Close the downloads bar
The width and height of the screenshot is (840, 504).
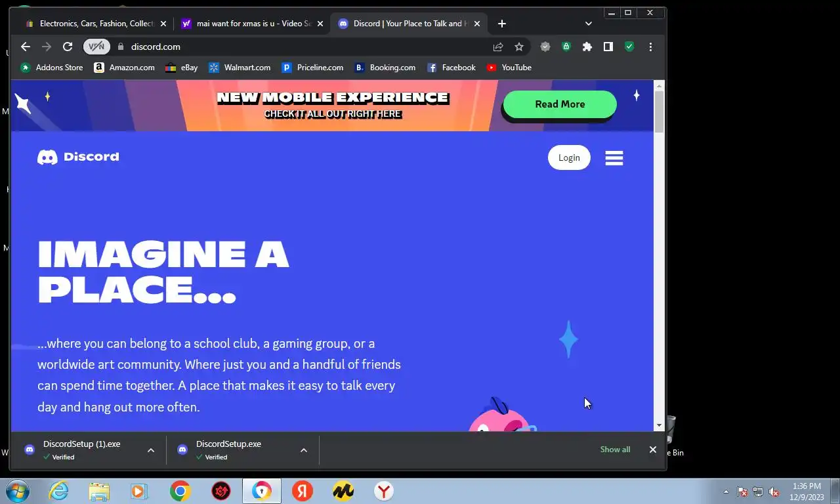click(x=653, y=450)
